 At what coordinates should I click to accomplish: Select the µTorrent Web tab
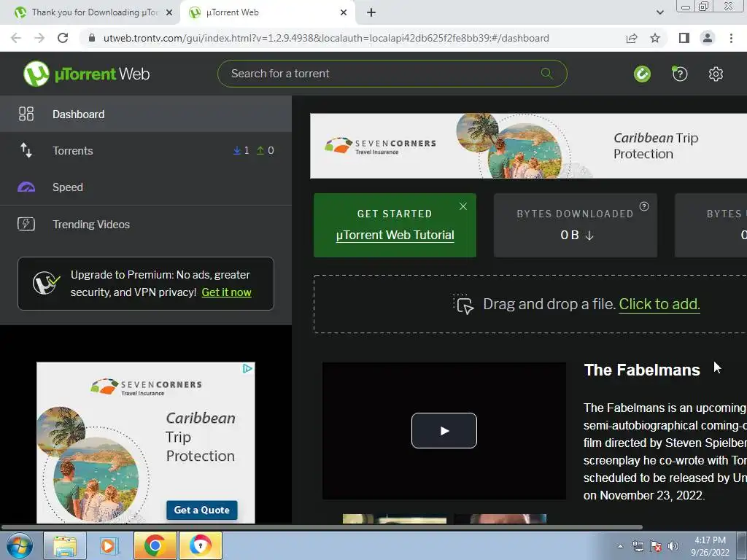click(x=267, y=13)
